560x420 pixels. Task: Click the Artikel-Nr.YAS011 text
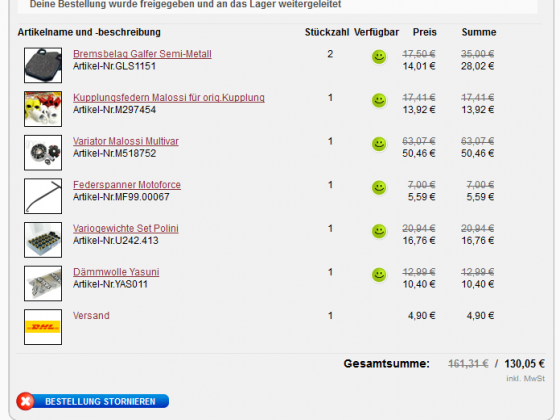point(110,284)
